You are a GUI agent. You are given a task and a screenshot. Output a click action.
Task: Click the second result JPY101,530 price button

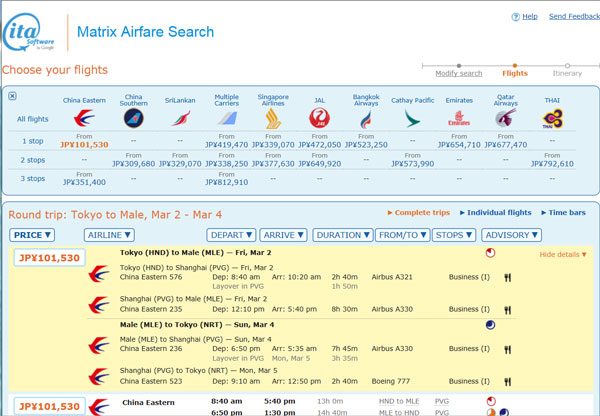click(x=49, y=406)
